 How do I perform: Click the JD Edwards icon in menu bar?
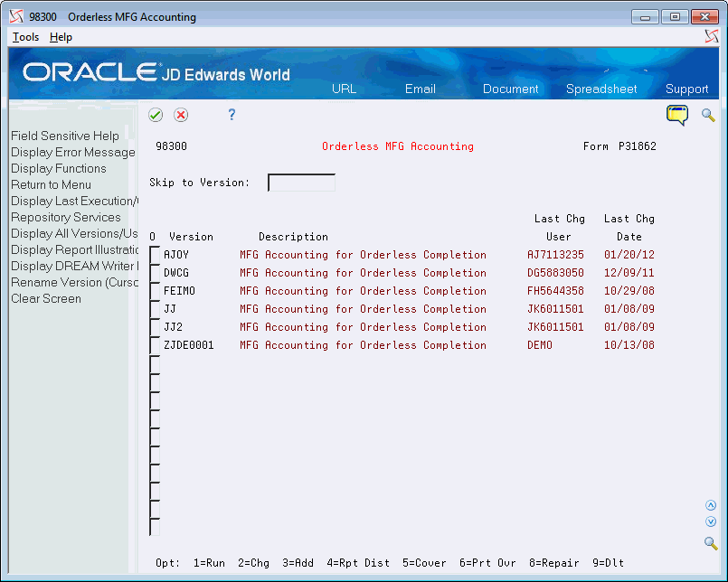tap(711, 36)
